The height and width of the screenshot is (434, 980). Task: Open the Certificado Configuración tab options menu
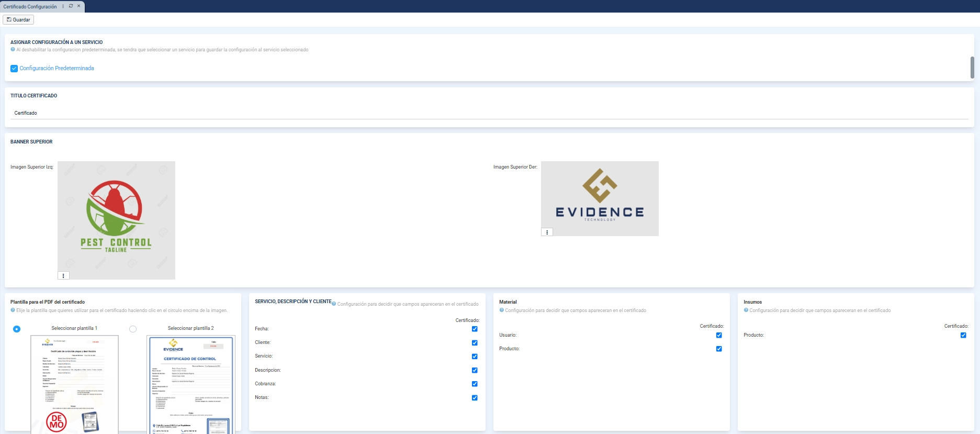[x=63, y=6]
